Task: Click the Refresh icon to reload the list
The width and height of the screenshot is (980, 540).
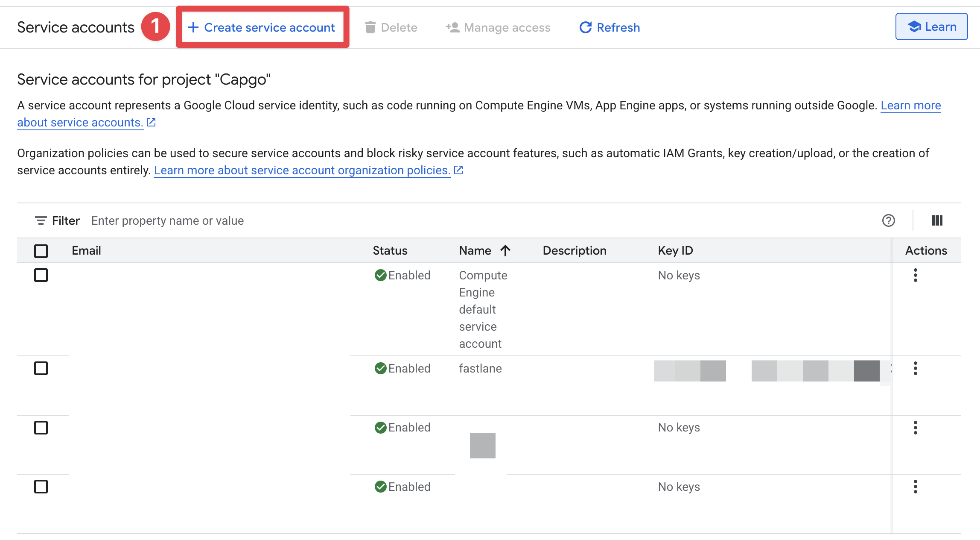Action: click(585, 27)
